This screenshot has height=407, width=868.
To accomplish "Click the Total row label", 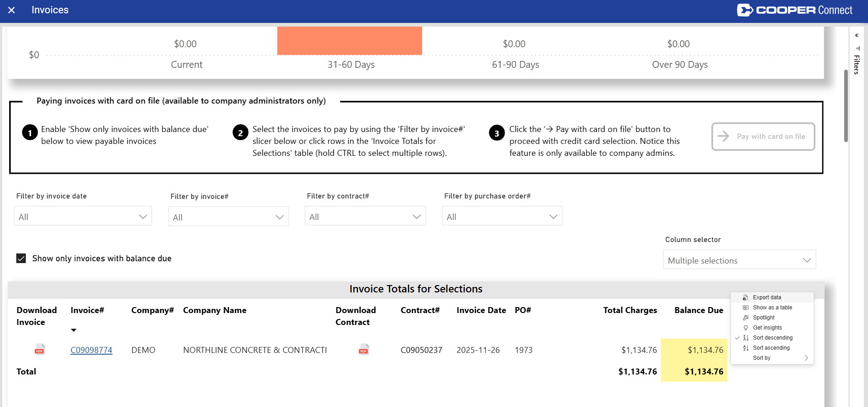I will 26,372.
